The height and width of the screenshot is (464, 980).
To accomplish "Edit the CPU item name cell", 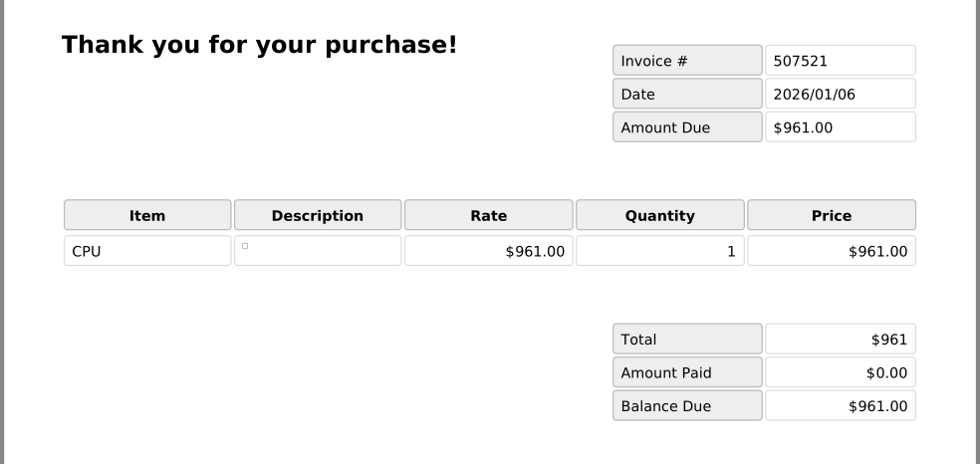I will click(x=147, y=251).
